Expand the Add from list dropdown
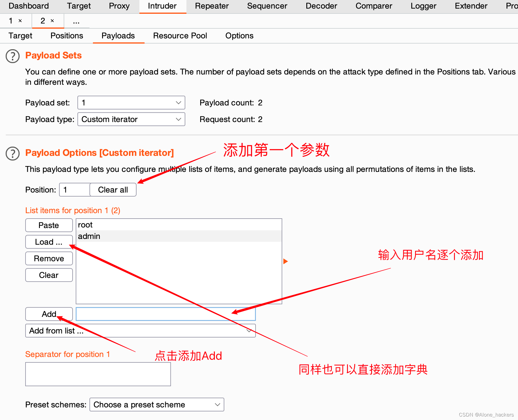This screenshot has height=420, width=518. pyautogui.click(x=140, y=331)
